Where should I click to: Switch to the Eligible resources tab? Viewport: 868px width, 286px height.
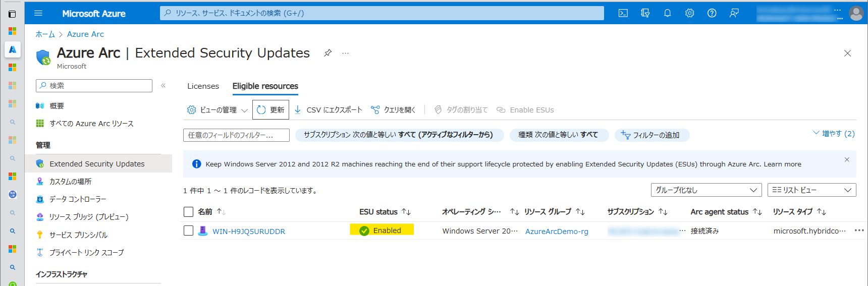[x=265, y=86]
